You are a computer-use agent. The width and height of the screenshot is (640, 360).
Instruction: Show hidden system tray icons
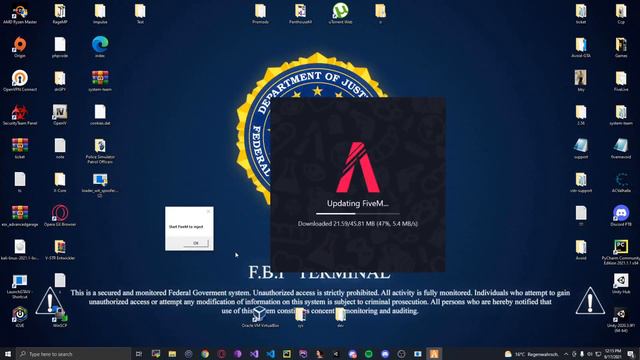[x=566, y=353]
